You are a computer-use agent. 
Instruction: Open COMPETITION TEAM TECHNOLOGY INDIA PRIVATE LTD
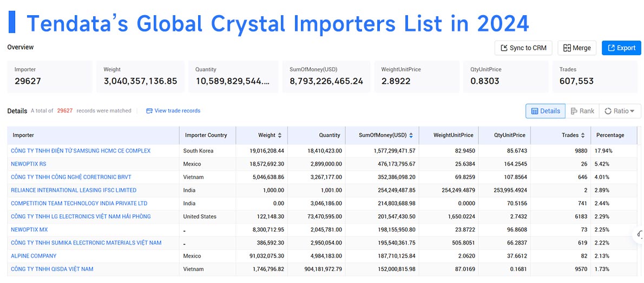pyautogui.click(x=79, y=203)
